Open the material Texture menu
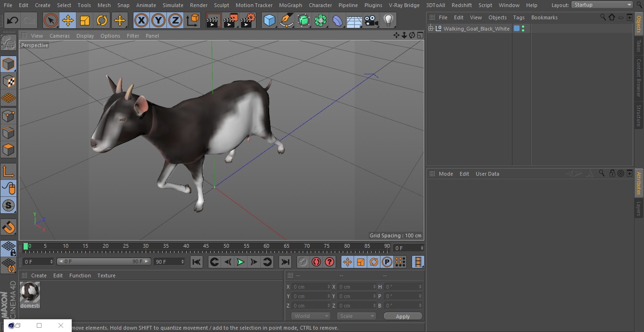The image size is (644, 332). tap(106, 275)
